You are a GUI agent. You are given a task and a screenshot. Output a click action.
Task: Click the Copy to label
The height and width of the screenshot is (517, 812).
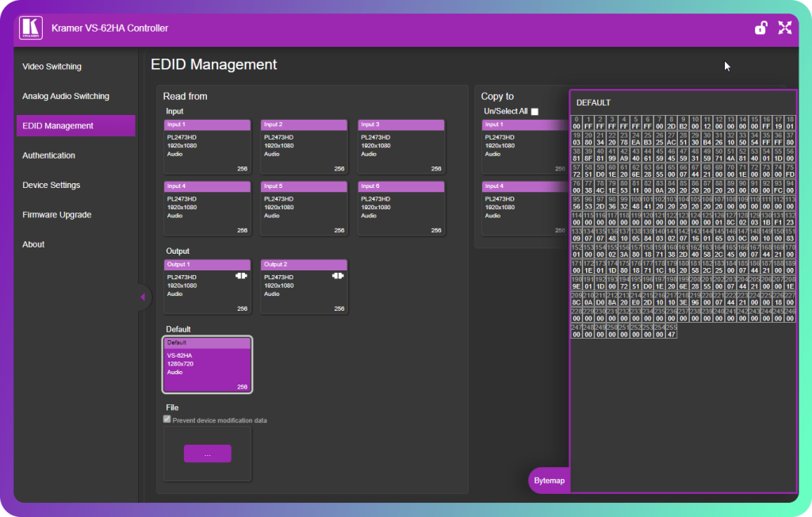497,97
